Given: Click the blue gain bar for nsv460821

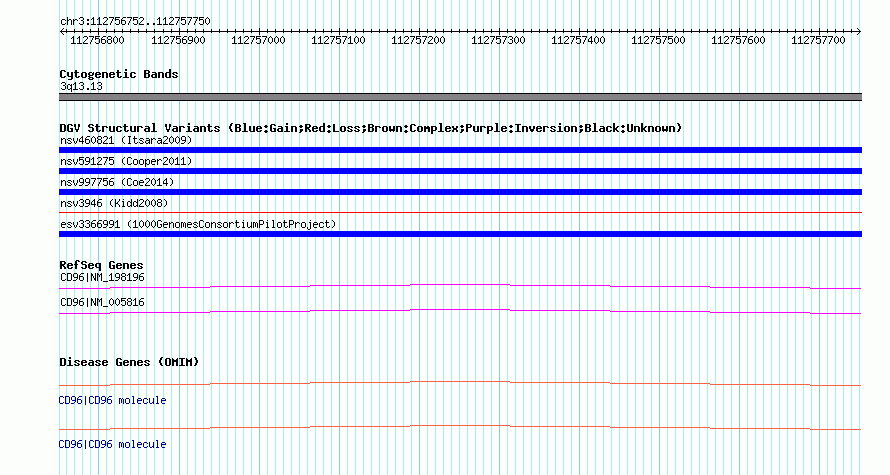Looking at the screenshot, I should pyautogui.click(x=460, y=150).
